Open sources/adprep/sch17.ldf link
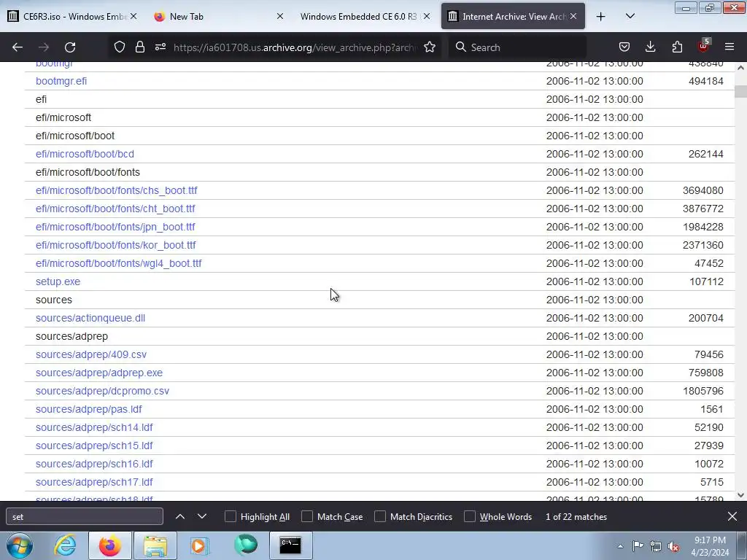The height and width of the screenshot is (560, 747). click(x=94, y=482)
